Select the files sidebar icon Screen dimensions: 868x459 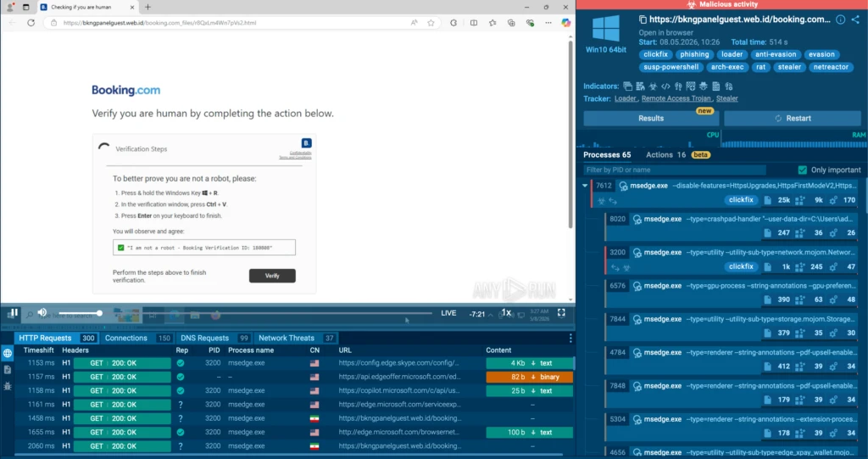[x=7, y=370]
